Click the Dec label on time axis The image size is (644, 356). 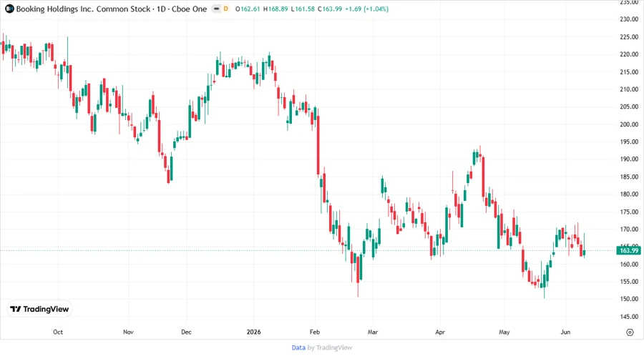186,332
